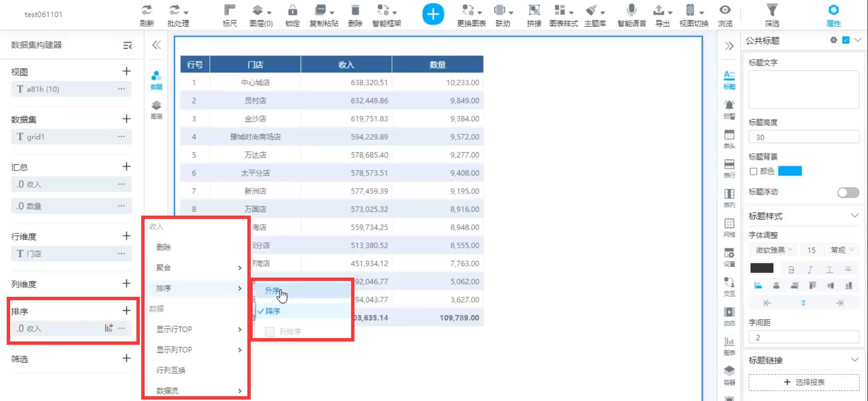Uncheck the 公共标题 blue checkbox
The width and height of the screenshot is (868, 401).
coord(846,40)
